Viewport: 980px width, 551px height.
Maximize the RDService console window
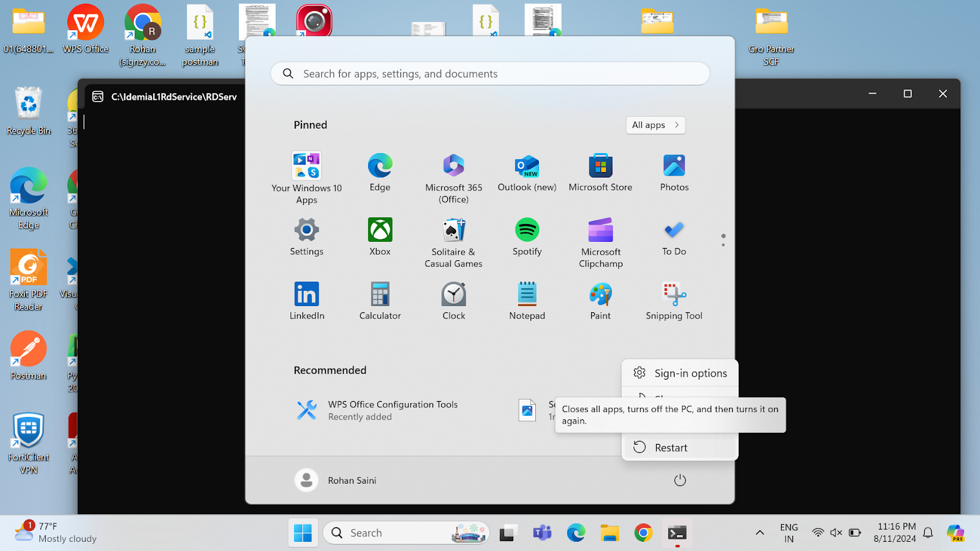(x=908, y=94)
